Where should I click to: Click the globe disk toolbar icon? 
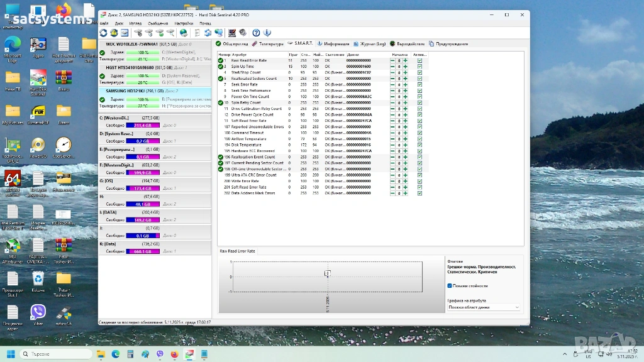point(183,33)
